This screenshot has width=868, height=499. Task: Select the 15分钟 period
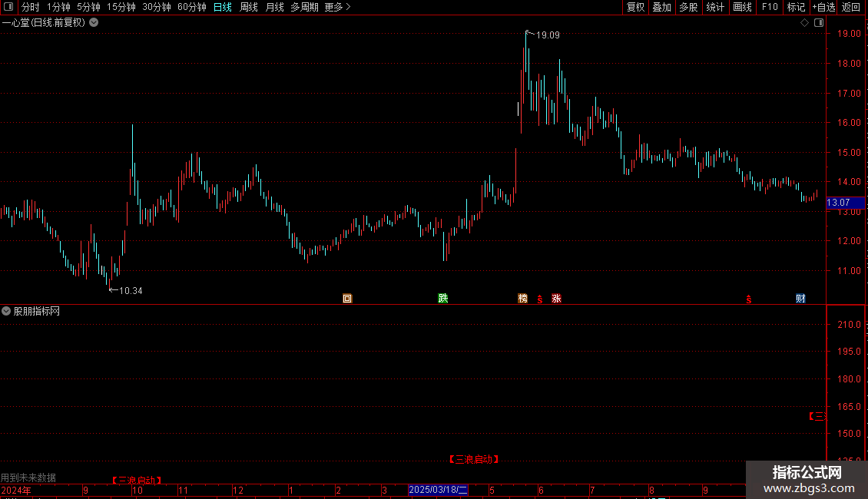coord(121,7)
